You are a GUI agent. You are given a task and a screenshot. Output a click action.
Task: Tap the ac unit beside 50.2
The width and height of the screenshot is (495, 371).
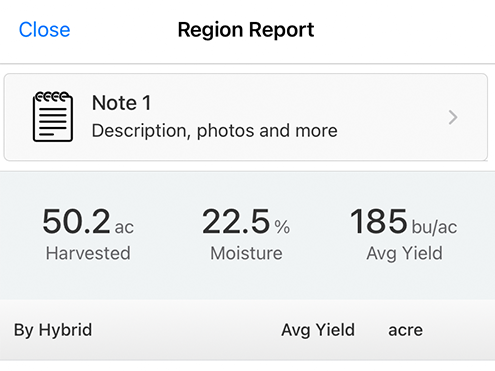pos(124,228)
